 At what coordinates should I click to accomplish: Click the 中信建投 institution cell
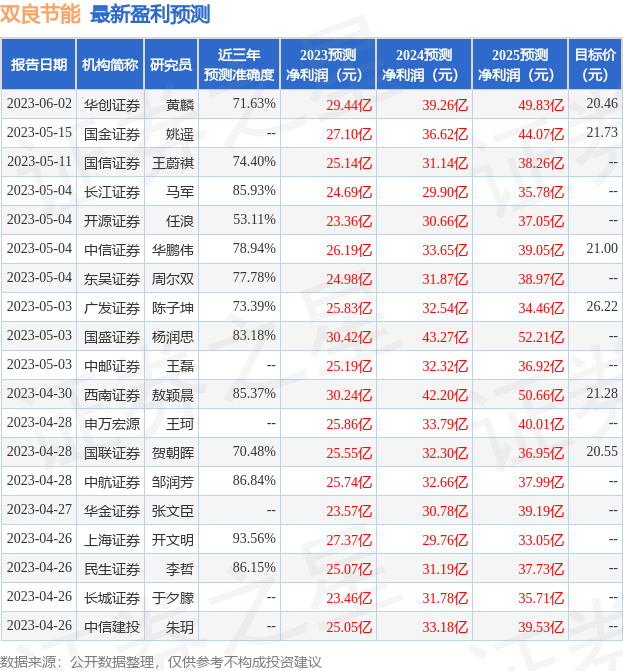point(112,627)
